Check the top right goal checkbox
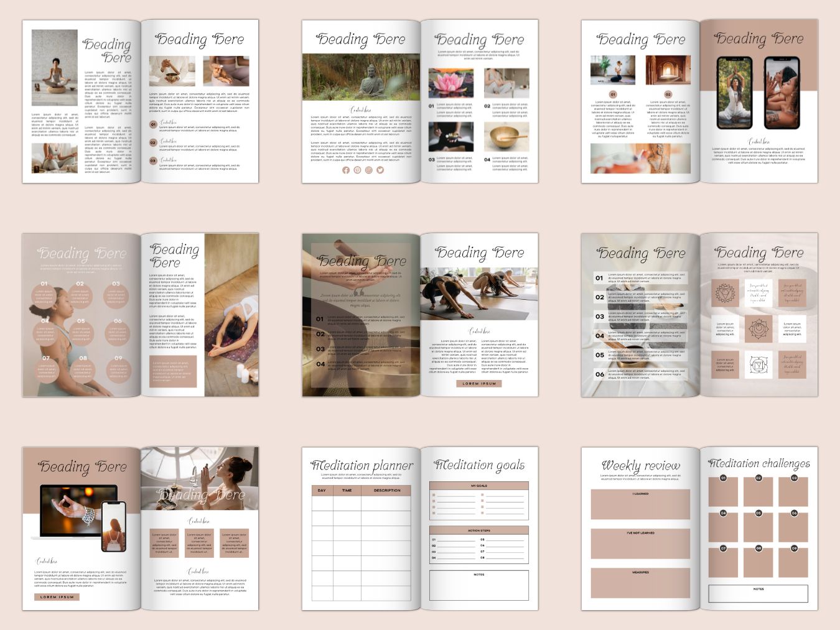Screen dimensions: 840x630 482,495
